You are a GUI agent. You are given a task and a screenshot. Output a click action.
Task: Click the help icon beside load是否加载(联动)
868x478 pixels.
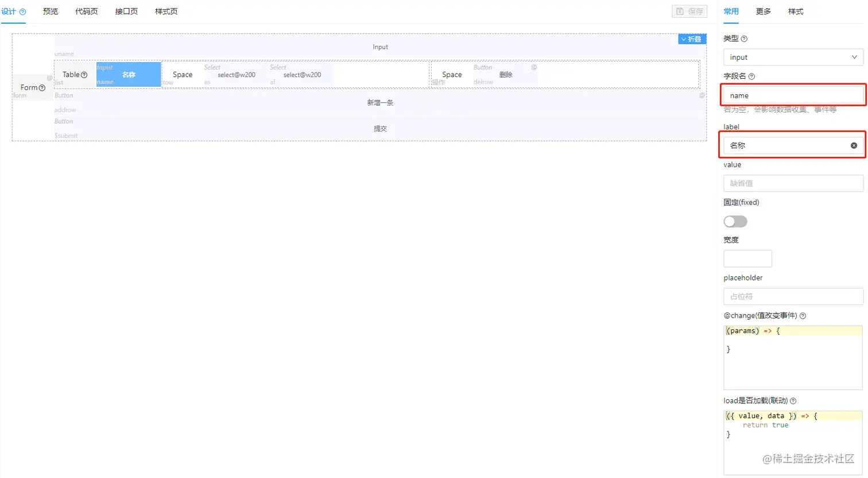(793, 400)
